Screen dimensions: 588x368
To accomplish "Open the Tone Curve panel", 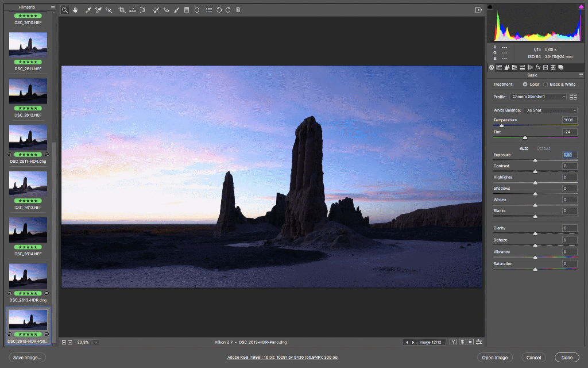I will pos(500,67).
